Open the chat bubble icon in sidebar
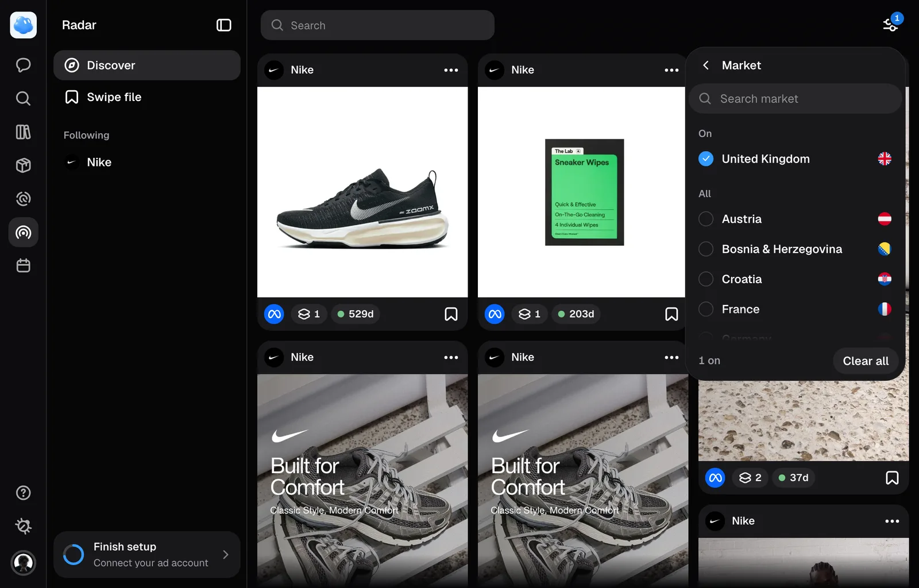The width and height of the screenshot is (919, 588). [23, 65]
